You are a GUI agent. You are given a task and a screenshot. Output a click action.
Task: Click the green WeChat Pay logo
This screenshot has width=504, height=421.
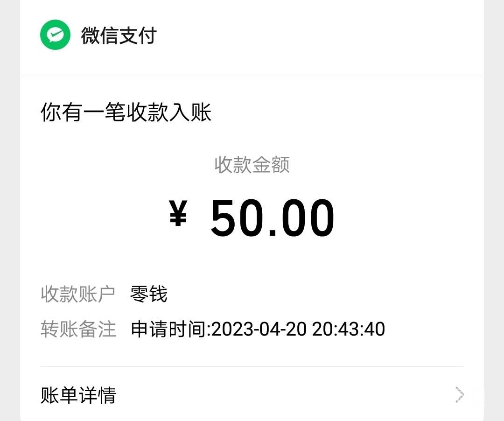55,35
